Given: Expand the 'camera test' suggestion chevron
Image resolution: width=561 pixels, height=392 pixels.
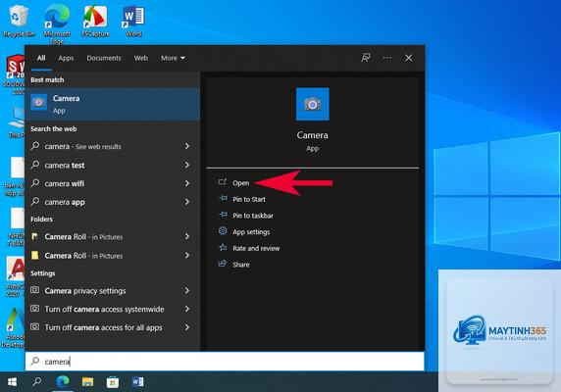Looking at the screenshot, I should pyautogui.click(x=187, y=165).
